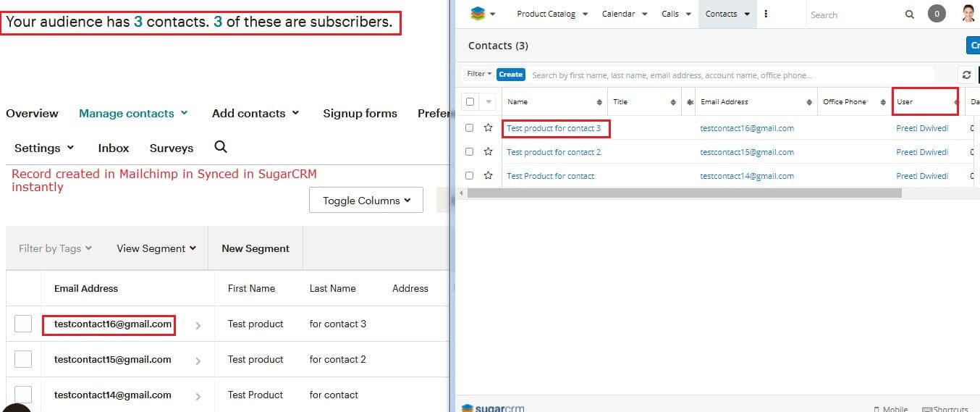Viewport: 980px width, 412px height.
Task: Open dropdown arrow beside SugarCRM cube logo
Action: pyautogui.click(x=493, y=14)
